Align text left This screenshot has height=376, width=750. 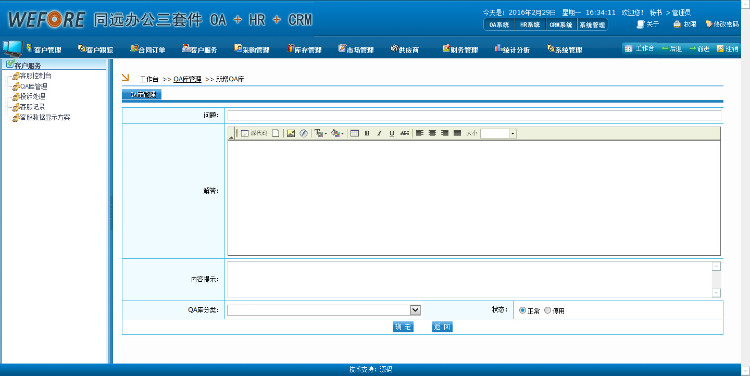pyautogui.click(x=419, y=133)
